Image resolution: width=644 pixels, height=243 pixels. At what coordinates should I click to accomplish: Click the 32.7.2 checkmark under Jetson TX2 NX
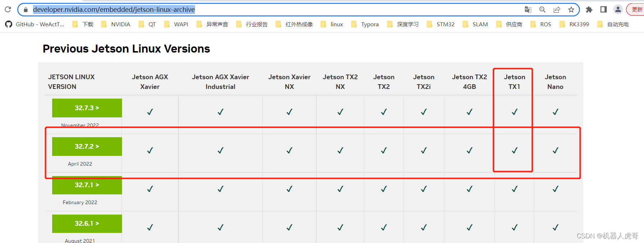tap(340, 150)
